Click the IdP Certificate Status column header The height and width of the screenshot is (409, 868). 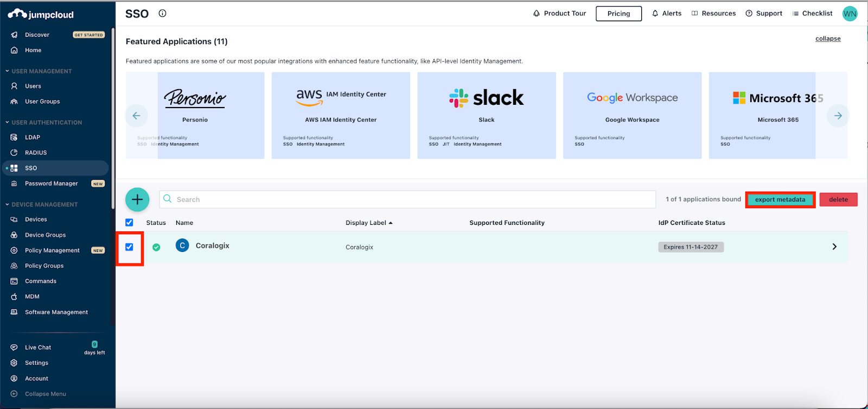click(692, 223)
